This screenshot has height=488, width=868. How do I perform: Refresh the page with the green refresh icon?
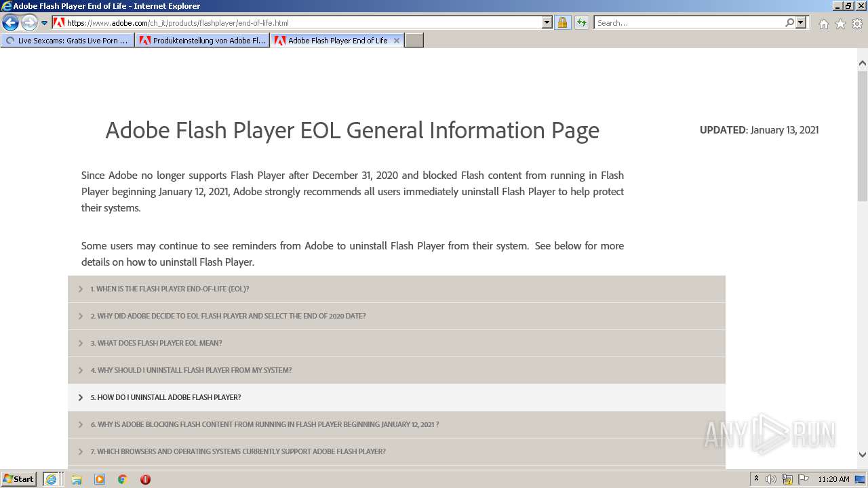point(582,22)
